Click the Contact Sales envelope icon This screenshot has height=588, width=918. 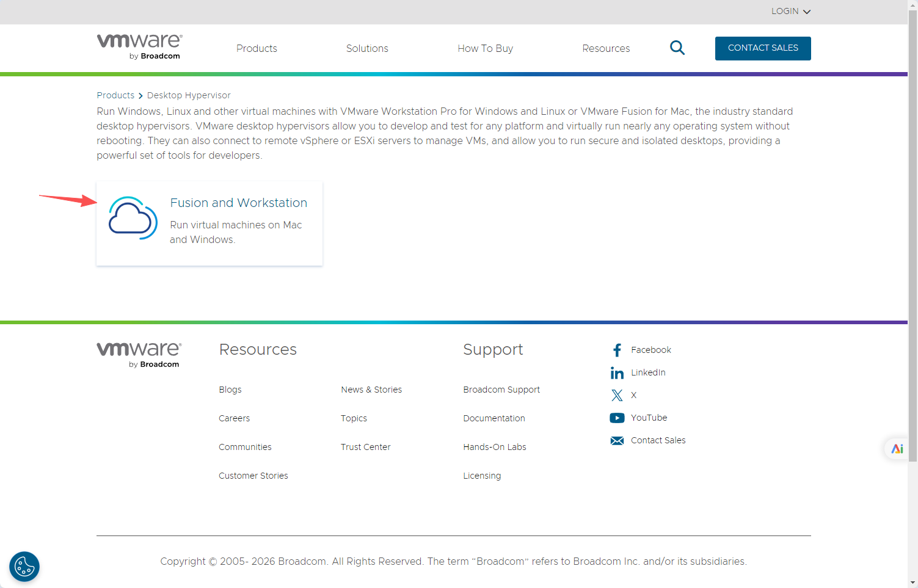[617, 440]
